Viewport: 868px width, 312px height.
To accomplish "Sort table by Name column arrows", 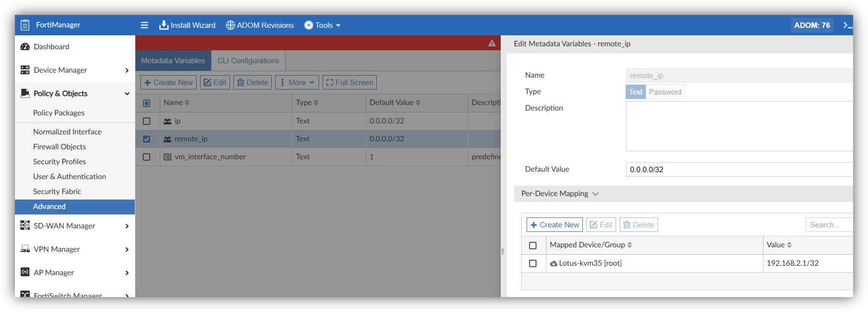I will click(x=187, y=103).
